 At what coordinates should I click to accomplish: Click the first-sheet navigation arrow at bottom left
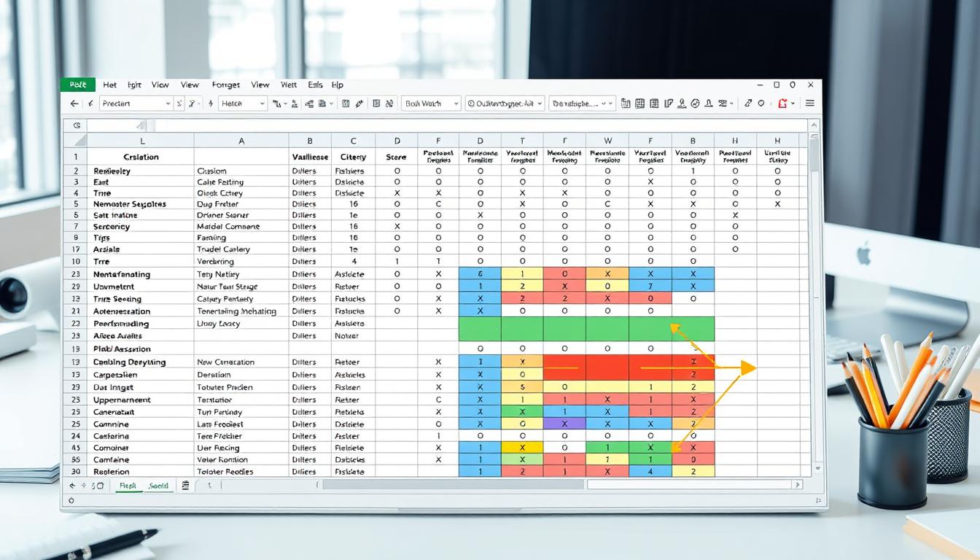73,485
